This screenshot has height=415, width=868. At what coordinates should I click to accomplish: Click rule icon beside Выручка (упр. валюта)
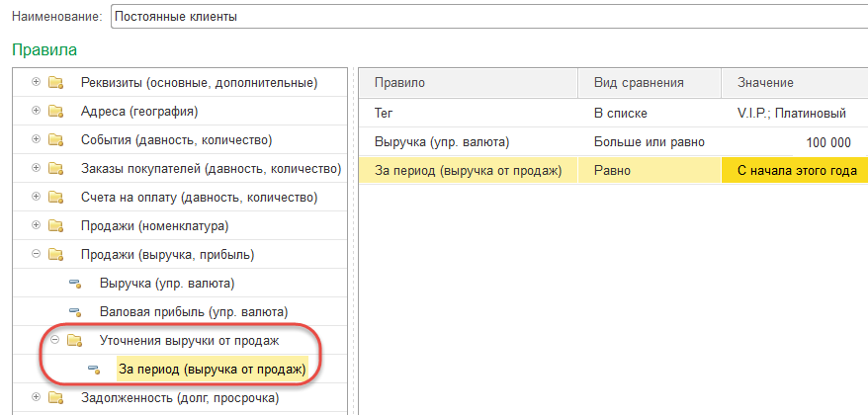coord(75,284)
